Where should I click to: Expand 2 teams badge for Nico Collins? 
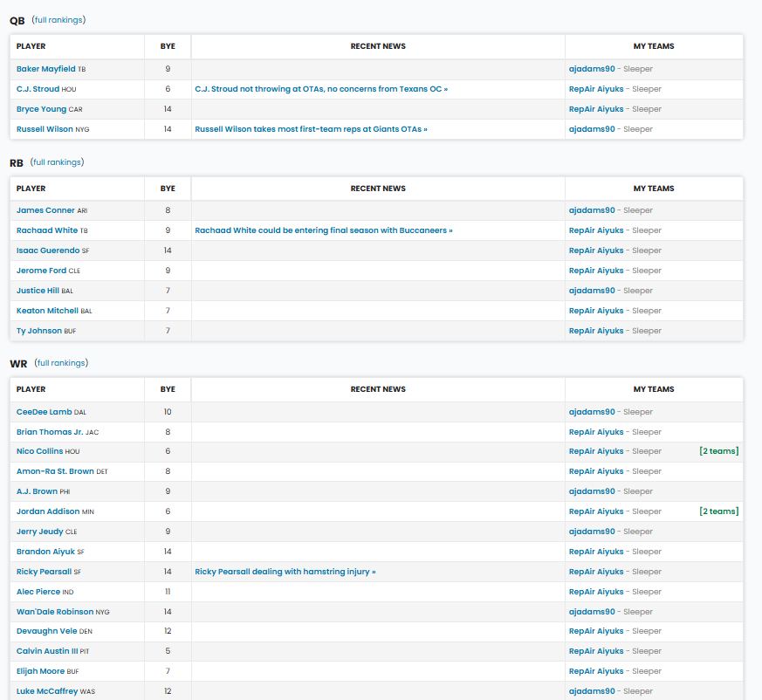tap(719, 451)
